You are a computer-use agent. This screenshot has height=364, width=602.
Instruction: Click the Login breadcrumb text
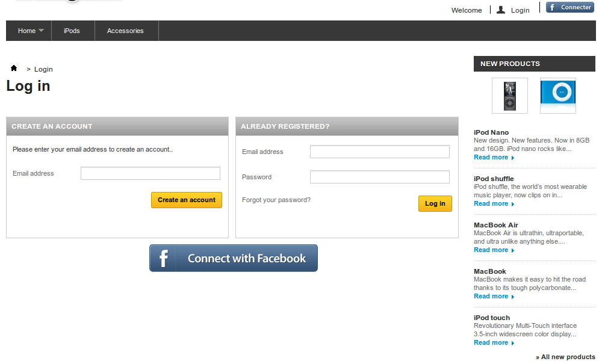coord(43,69)
